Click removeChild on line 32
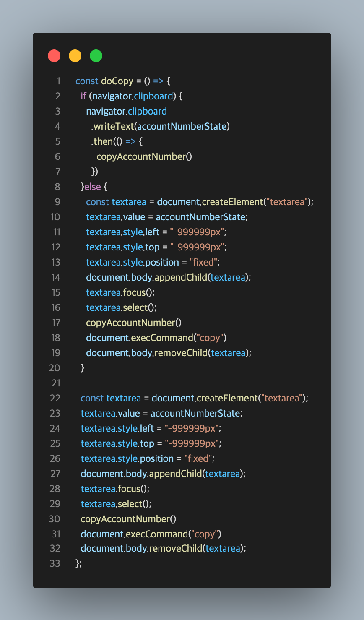364x620 pixels. [175, 548]
